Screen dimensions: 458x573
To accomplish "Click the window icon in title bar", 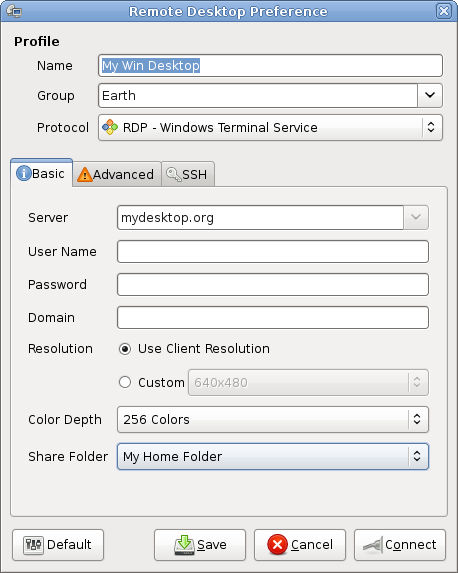I will 14,11.
